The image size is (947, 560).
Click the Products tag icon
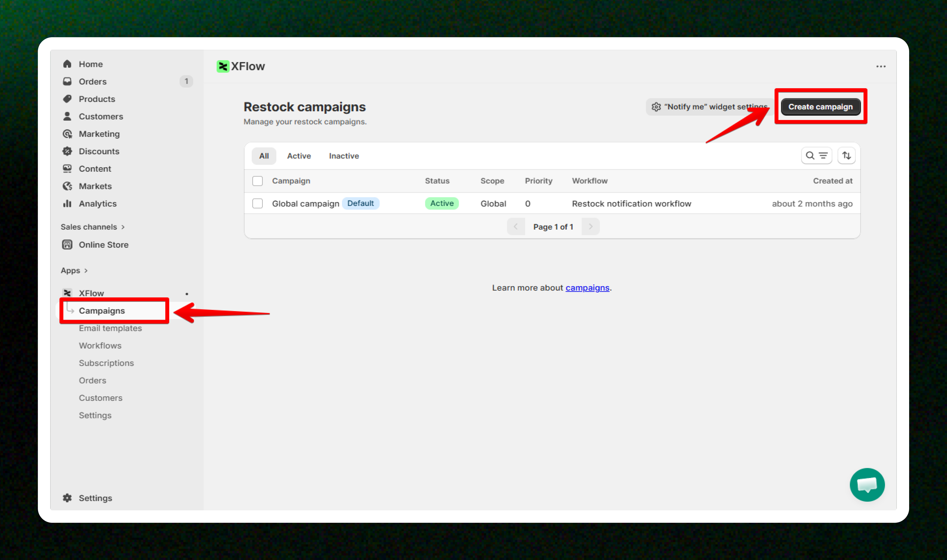tap(67, 99)
